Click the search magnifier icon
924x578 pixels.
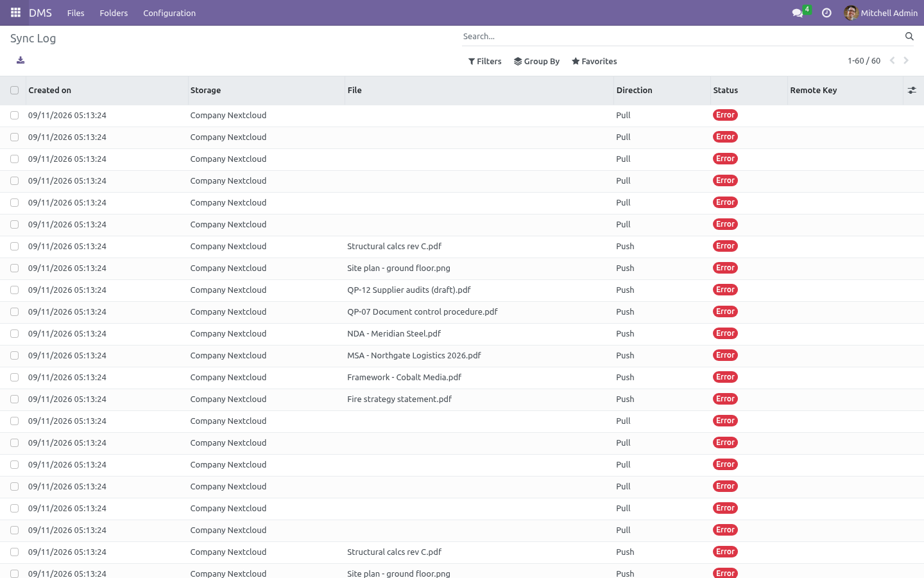[x=909, y=37]
